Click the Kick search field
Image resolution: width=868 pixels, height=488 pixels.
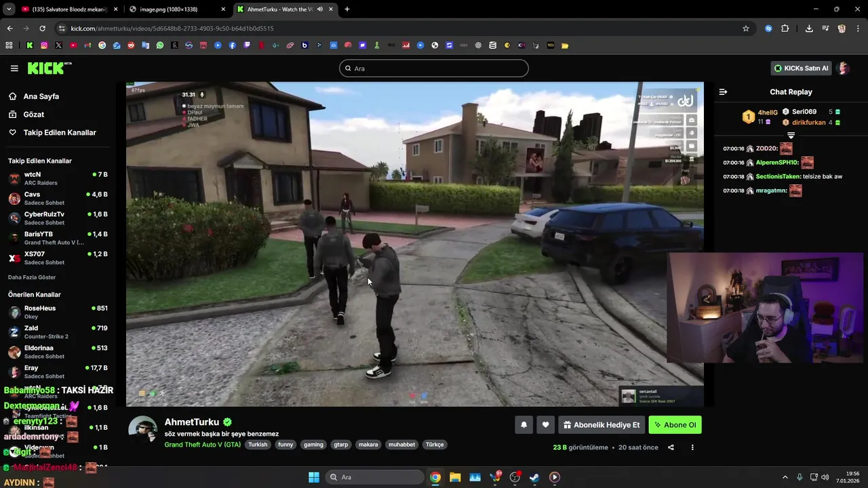[434, 68]
